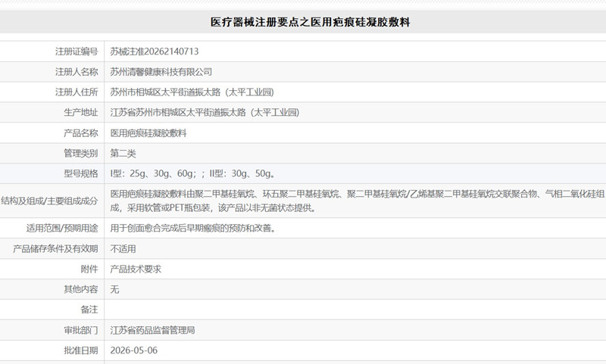
Task: Click the 注册人名称 label
Action: (77, 72)
